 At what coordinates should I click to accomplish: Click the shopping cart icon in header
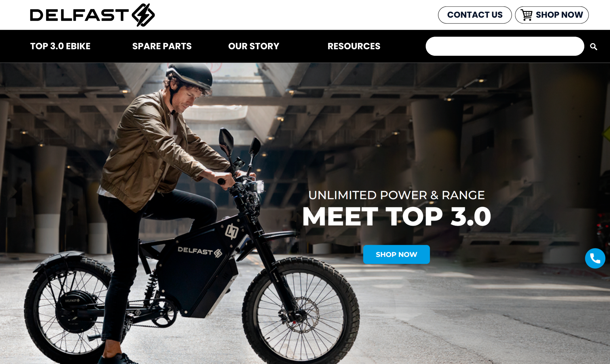click(526, 15)
